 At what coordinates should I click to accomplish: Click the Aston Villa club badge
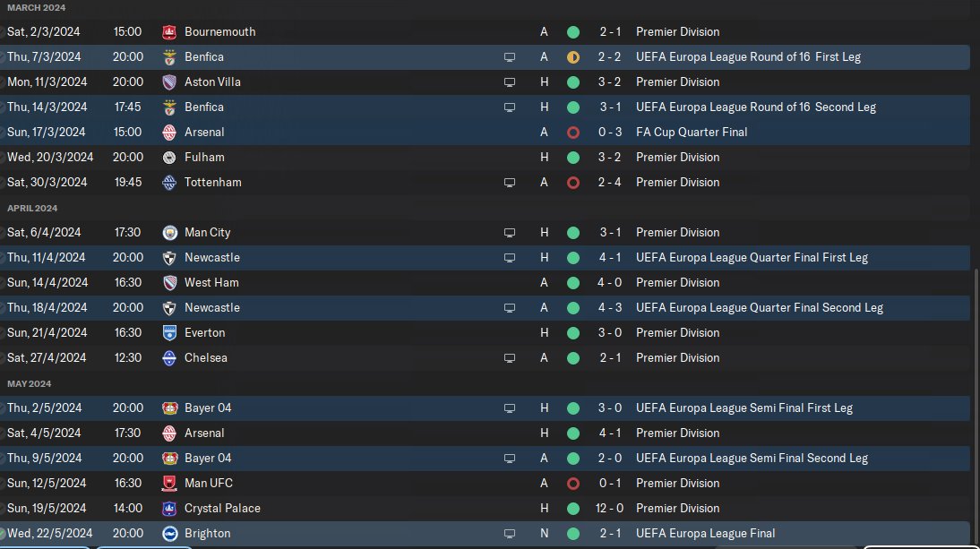[x=169, y=81]
